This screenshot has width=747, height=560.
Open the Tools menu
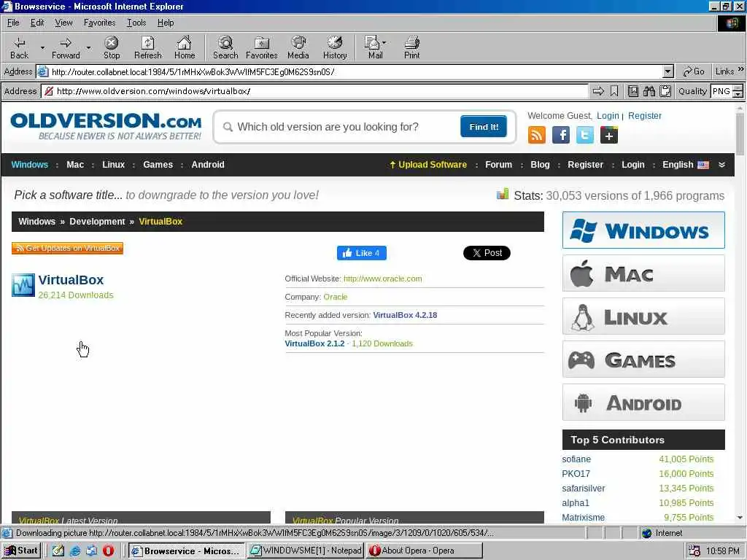(x=136, y=23)
